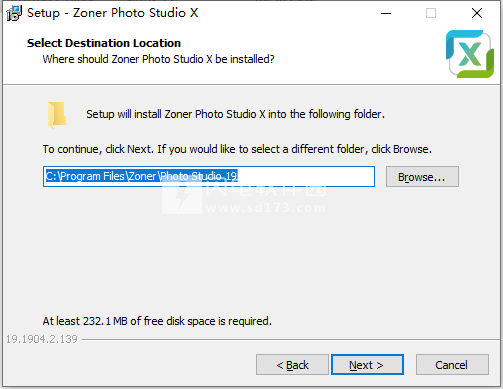Image resolution: width=503 pixels, height=389 pixels.
Task: Cancel the Zoner Photo Studio installation
Action: click(452, 365)
